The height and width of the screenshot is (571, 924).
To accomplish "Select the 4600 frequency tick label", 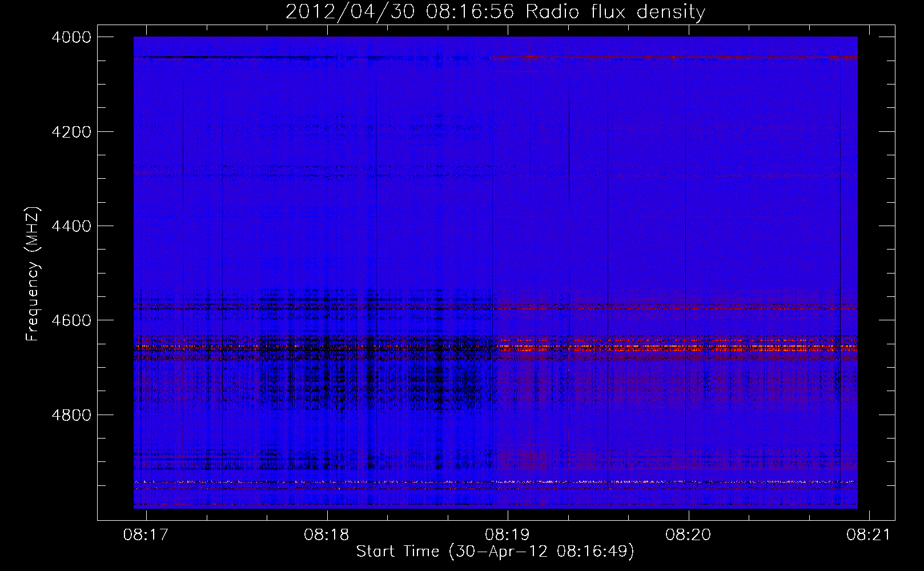I will point(71,320).
